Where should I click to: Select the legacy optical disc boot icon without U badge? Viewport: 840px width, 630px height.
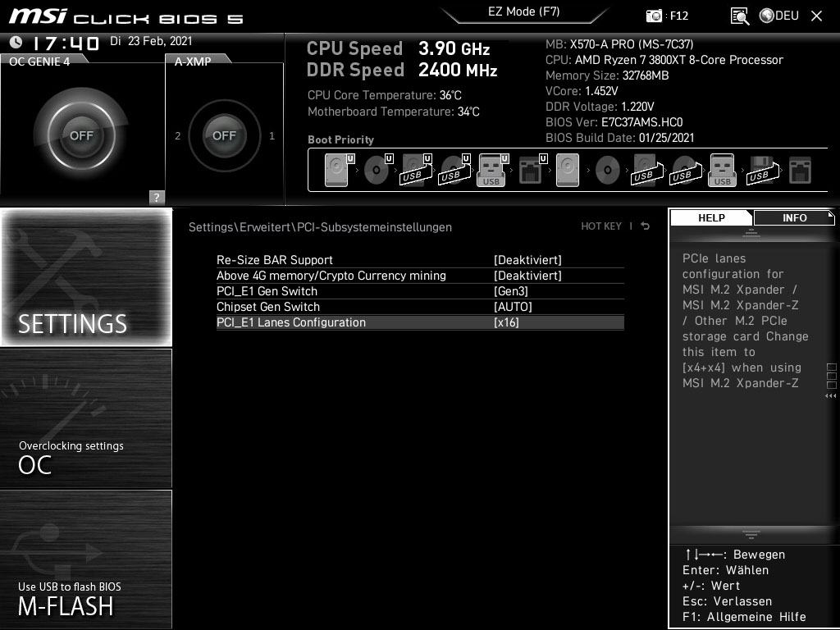[x=608, y=171]
